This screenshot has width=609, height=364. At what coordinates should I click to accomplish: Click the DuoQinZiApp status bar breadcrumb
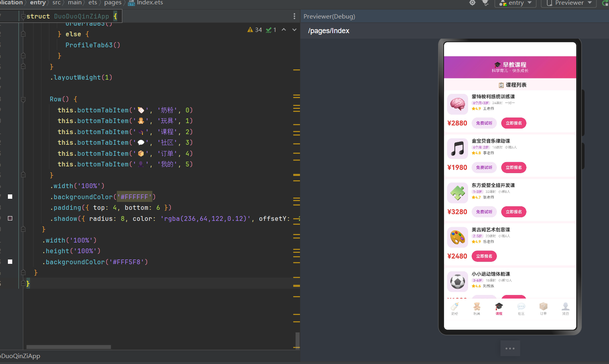[20, 356]
